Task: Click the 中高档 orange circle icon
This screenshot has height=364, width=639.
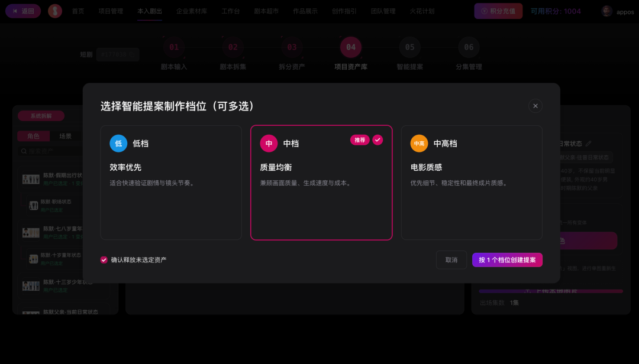Action: click(x=419, y=144)
